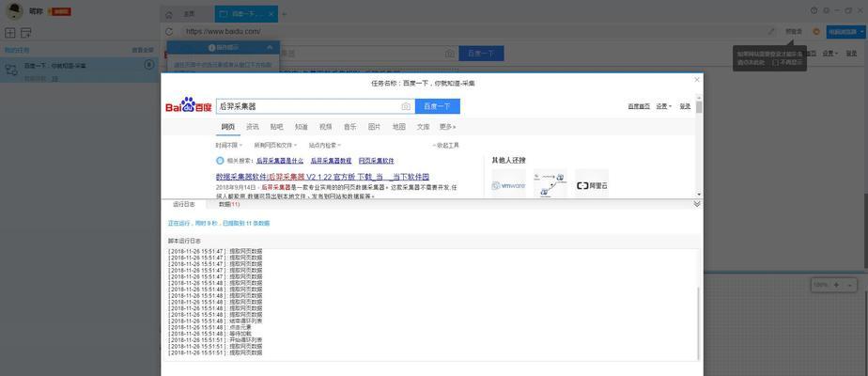
Task: Collapse the blue operation tips panel header
Action: [x=223, y=48]
